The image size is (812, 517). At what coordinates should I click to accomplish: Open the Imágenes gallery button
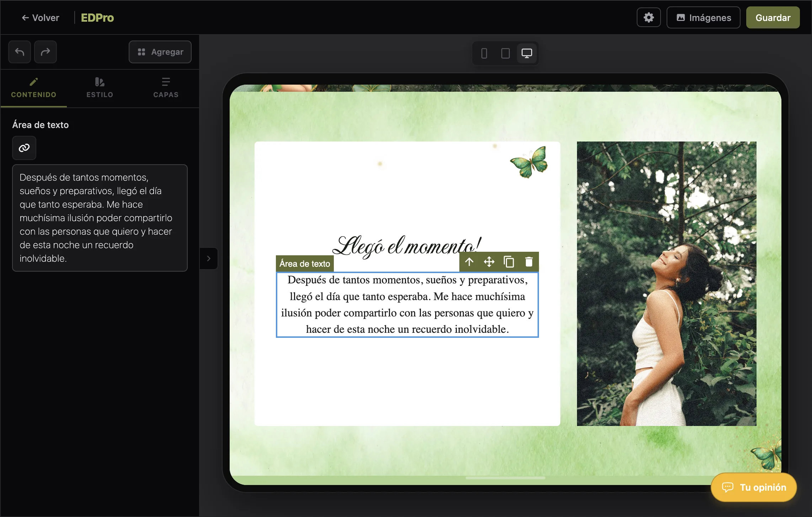703,17
